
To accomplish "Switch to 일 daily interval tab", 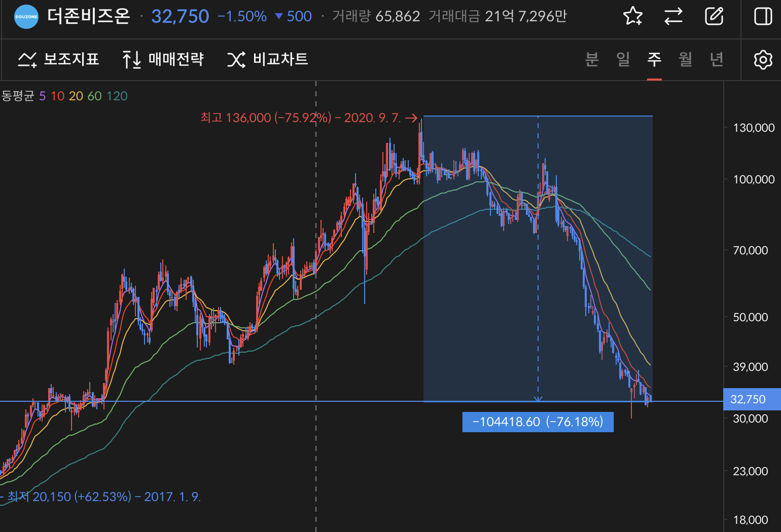I will 623,59.
